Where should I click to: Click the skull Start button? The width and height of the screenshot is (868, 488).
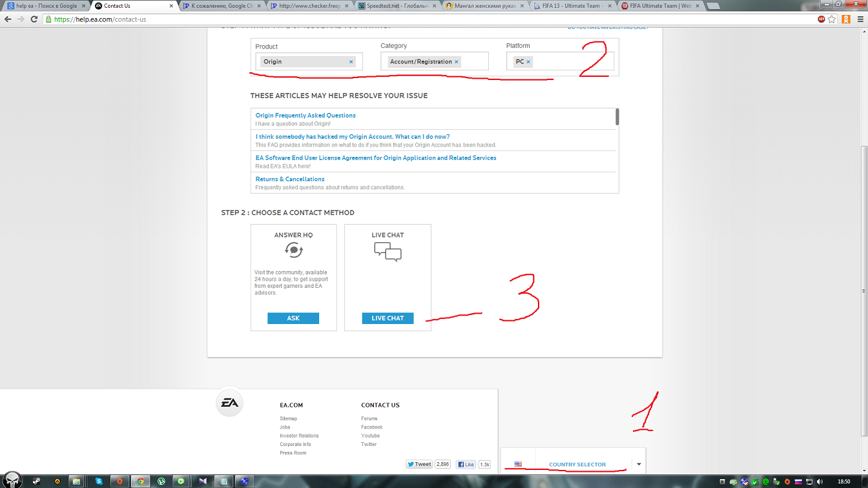pos(13,479)
